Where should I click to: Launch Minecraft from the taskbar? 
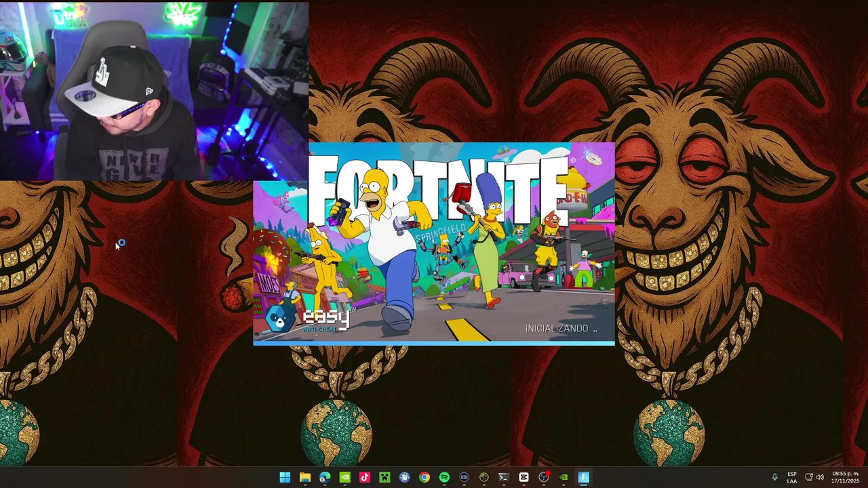tap(384, 477)
